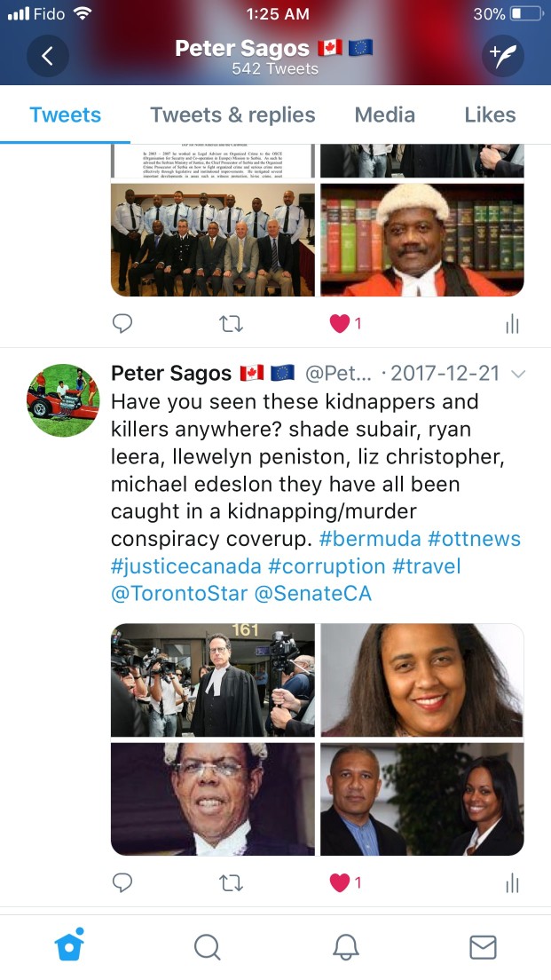Compose a new tweet with feather icon
The width and height of the screenshot is (551, 980).
pos(503,56)
